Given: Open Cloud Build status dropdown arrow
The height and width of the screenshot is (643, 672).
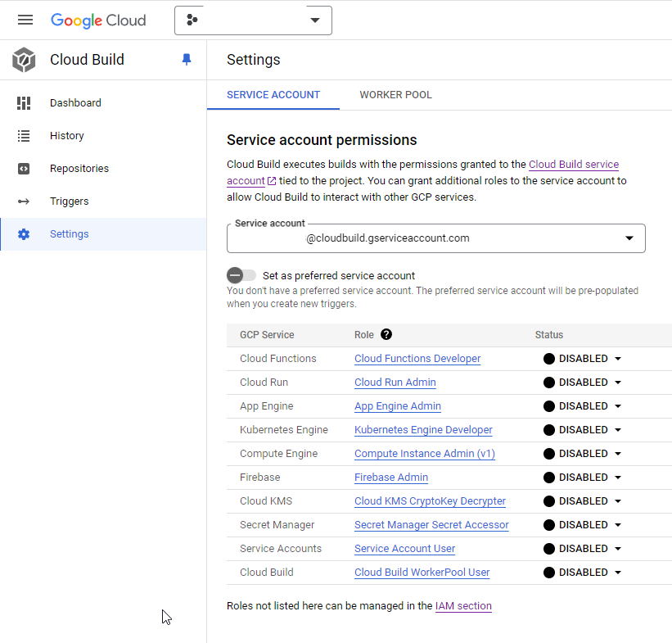Looking at the screenshot, I should click(x=618, y=573).
